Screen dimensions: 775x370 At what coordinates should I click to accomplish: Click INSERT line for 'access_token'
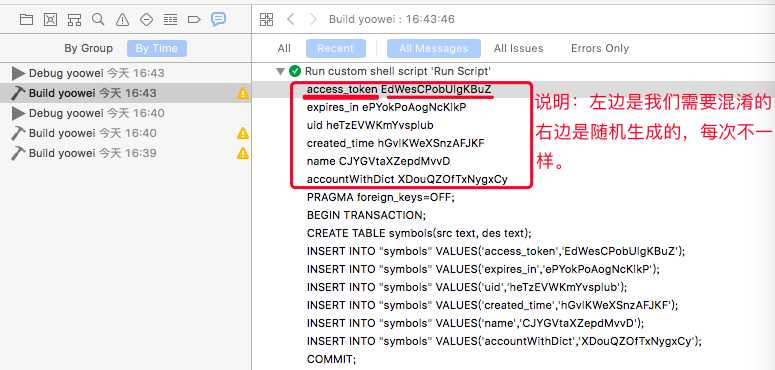point(496,251)
